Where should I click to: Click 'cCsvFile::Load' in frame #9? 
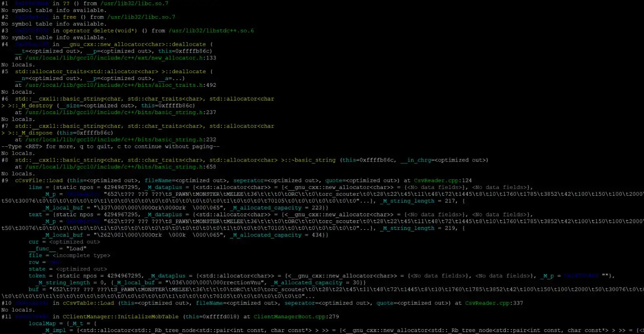[x=39, y=180]
